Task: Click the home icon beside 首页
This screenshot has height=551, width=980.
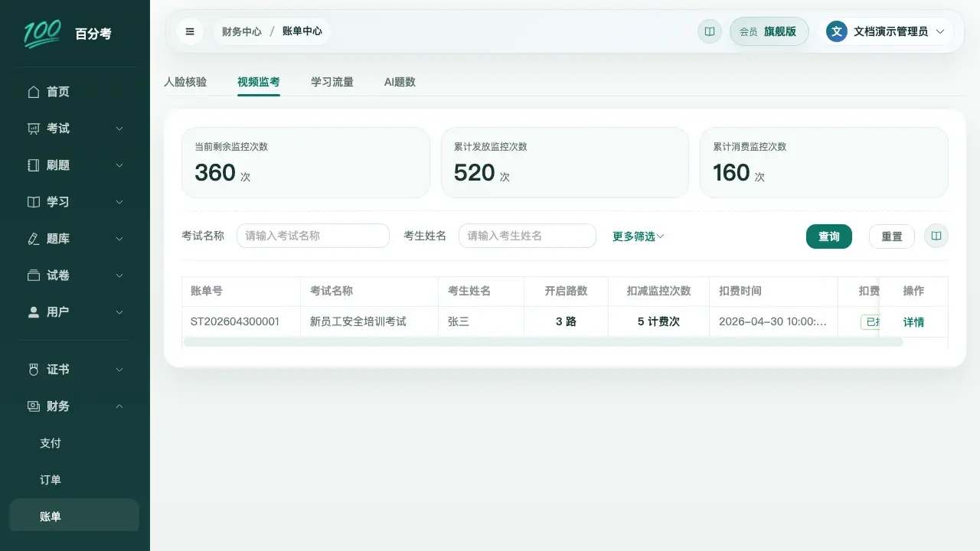Action: pos(33,92)
